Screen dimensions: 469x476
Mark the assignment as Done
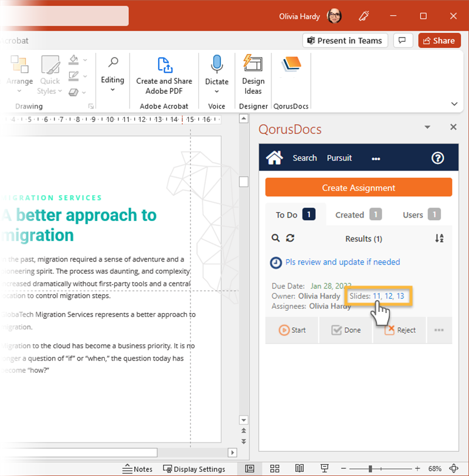[346, 330]
